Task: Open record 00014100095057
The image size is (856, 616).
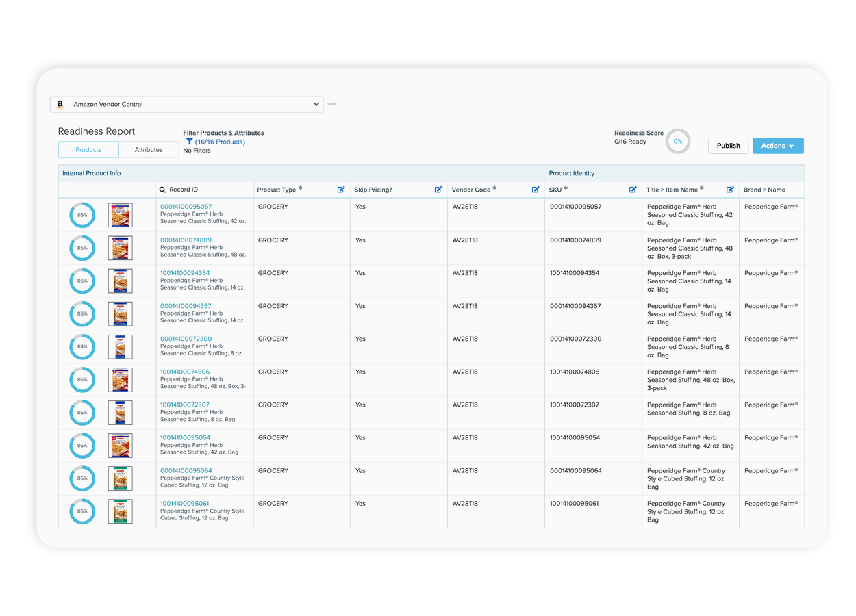Action: coord(186,207)
